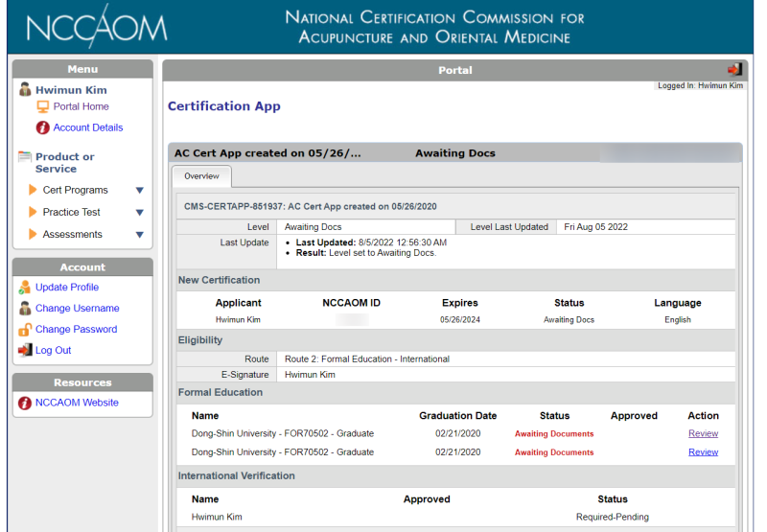Image resolution: width=767 pixels, height=532 pixels.
Task: Open the Cert Programs menu item
Action: 75,191
